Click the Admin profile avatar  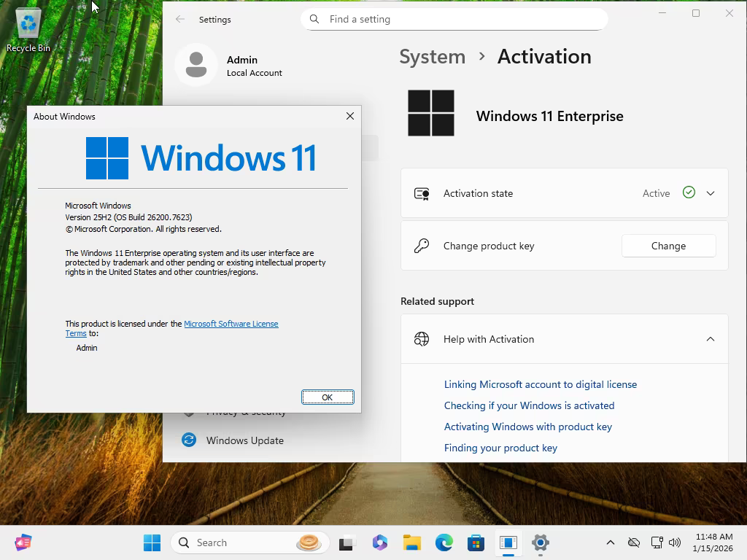coord(196,65)
